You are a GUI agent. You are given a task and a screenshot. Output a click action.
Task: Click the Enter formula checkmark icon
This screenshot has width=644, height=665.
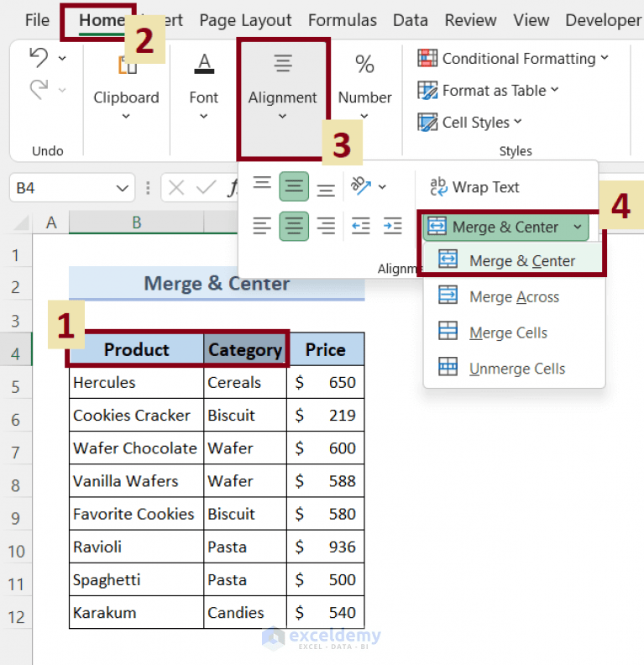click(206, 187)
